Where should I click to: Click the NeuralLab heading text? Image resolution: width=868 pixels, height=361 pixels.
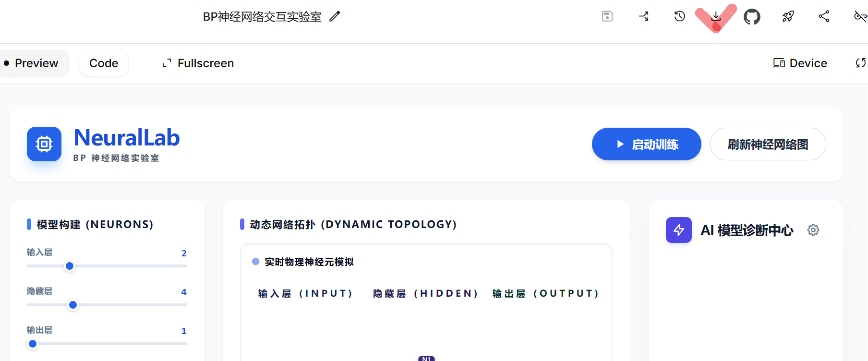click(127, 138)
